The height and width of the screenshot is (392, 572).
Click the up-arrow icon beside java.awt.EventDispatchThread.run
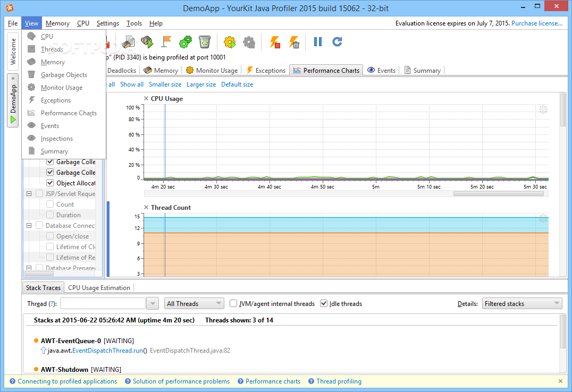click(44, 351)
